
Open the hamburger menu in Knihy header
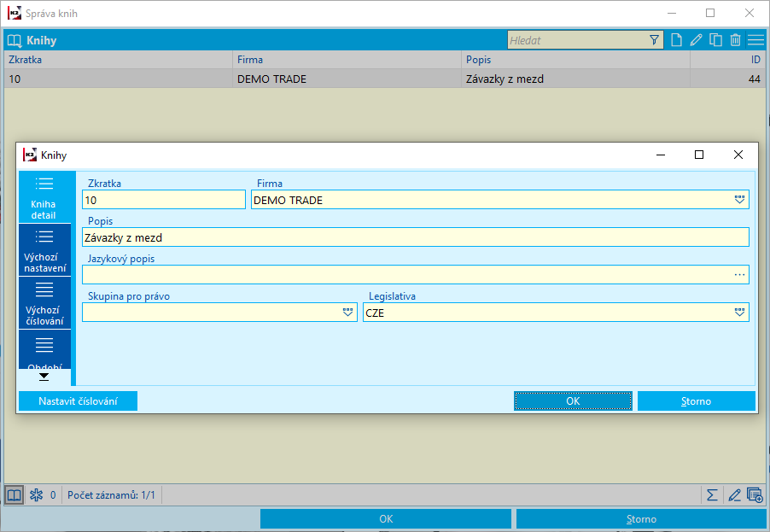click(x=755, y=40)
